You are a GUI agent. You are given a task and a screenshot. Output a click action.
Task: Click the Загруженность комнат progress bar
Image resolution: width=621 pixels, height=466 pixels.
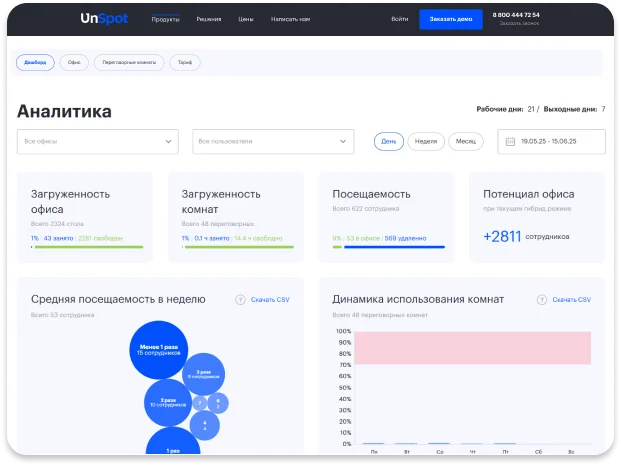[238, 247]
